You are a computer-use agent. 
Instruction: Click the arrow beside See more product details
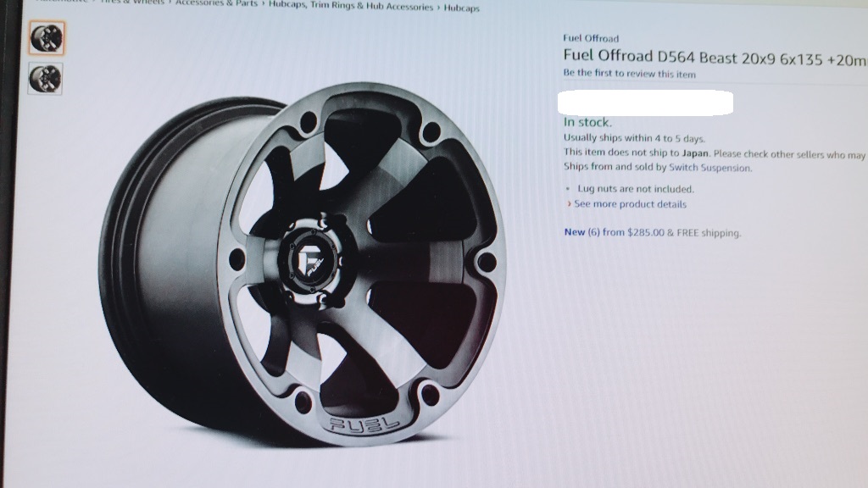coord(569,204)
